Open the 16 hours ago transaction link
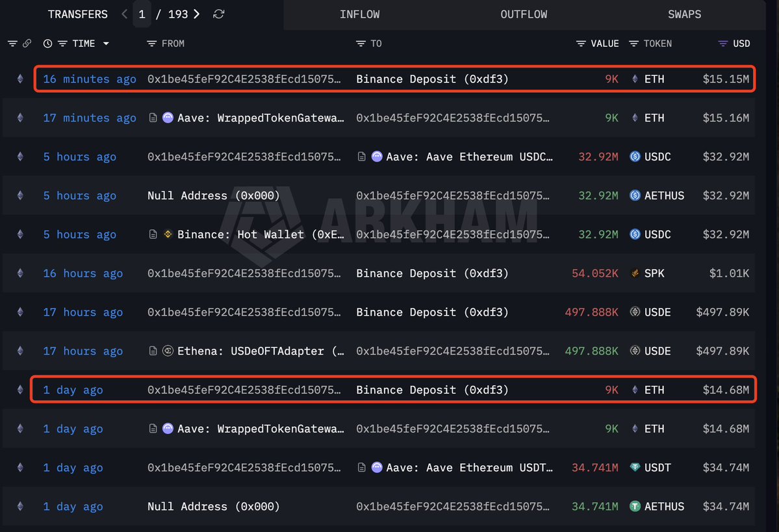The height and width of the screenshot is (532, 779). point(83,273)
